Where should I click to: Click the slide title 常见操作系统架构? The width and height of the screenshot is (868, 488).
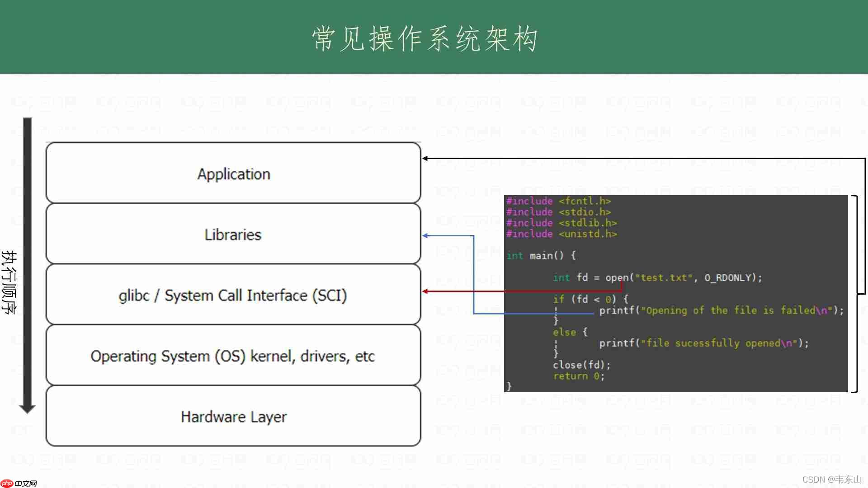(425, 38)
